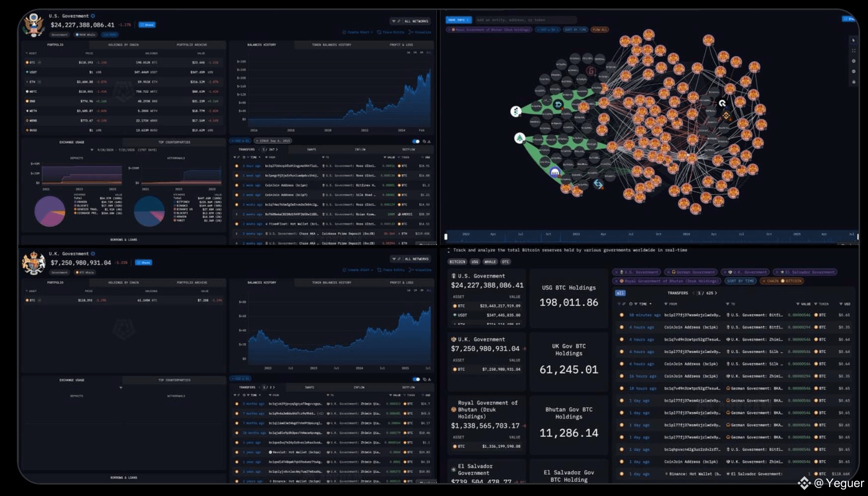
Task: Click the copy icon above U.S. transfers table
Action: tap(425, 142)
